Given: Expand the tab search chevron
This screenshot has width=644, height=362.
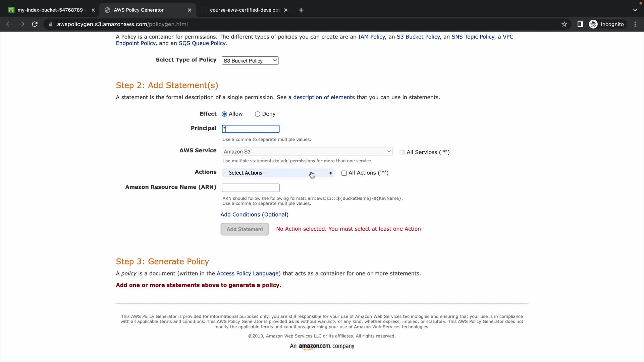Looking at the screenshot, I should click(635, 10).
